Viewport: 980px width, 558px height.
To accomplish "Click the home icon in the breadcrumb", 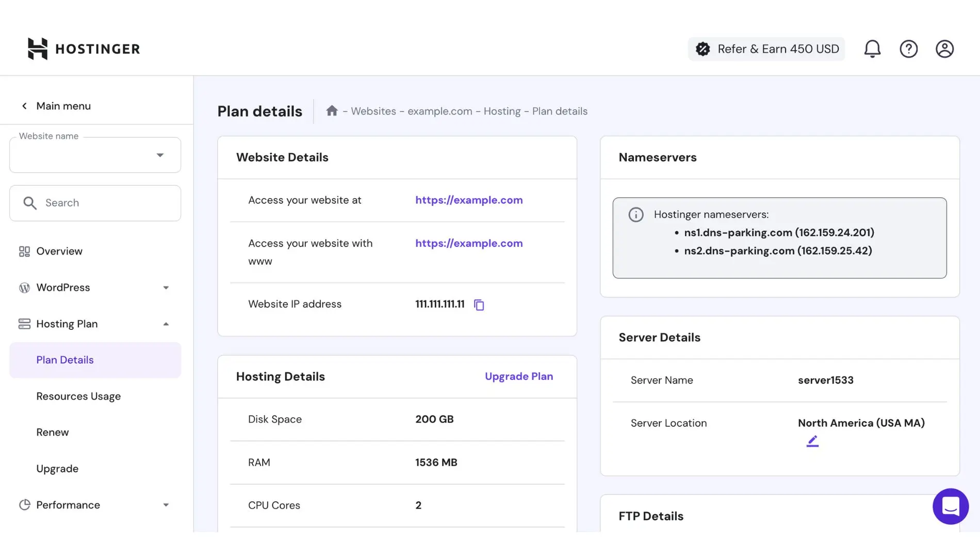I will pos(332,110).
